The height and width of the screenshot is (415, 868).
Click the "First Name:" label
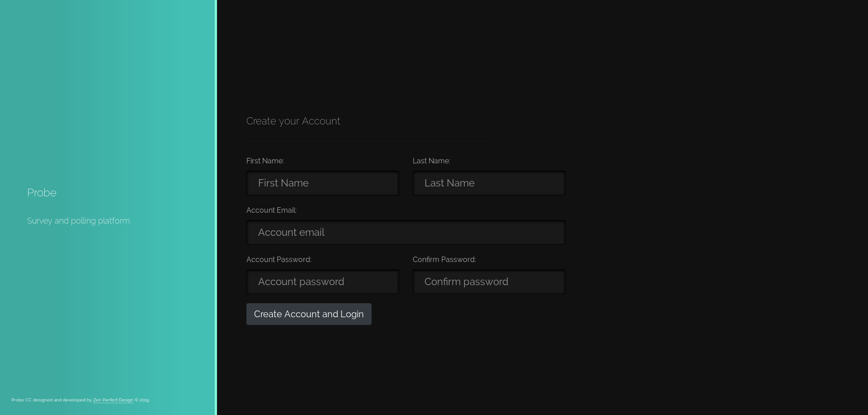pyautogui.click(x=265, y=161)
